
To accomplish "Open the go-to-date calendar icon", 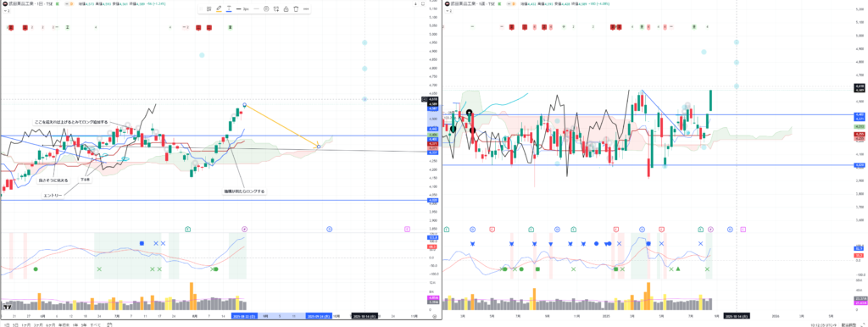I will 109,324.
